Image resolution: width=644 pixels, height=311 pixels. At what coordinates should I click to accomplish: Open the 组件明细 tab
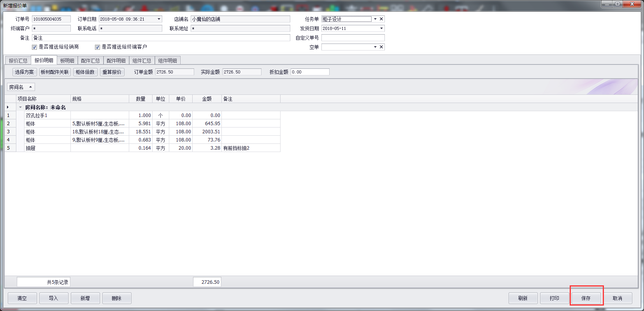coord(167,61)
